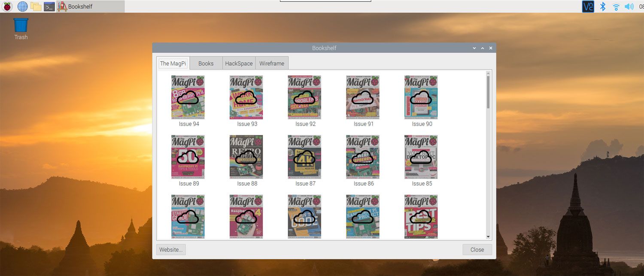Open the Raspberry Pi applications menu
Screen dimensions: 644x276
tap(8, 6)
